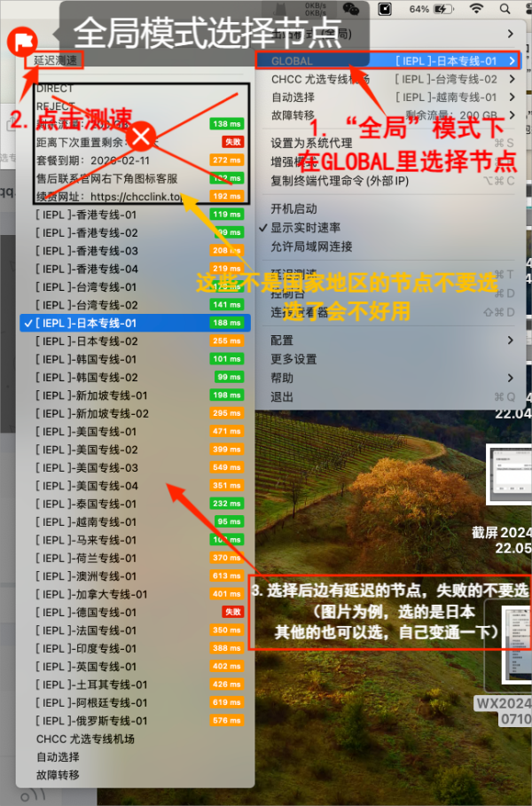Select node [IEPL]-新加坡专线-02
Image resolution: width=532 pixels, height=806 pixels.
click(x=135, y=413)
